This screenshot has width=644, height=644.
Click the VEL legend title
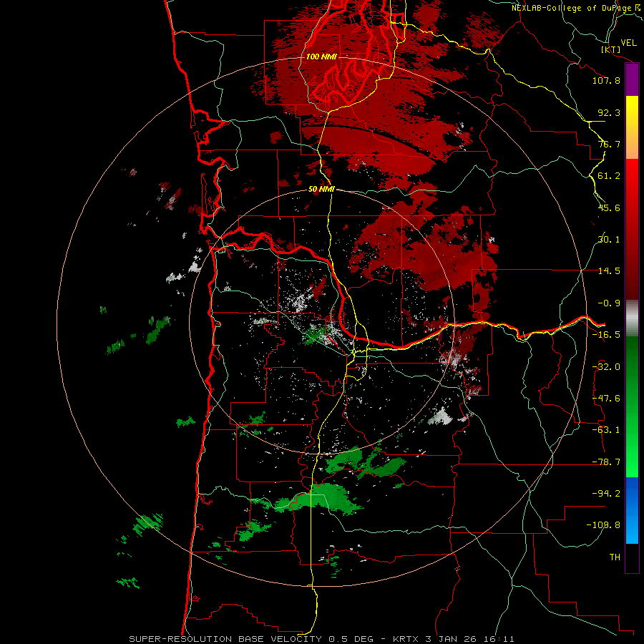click(x=628, y=43)
